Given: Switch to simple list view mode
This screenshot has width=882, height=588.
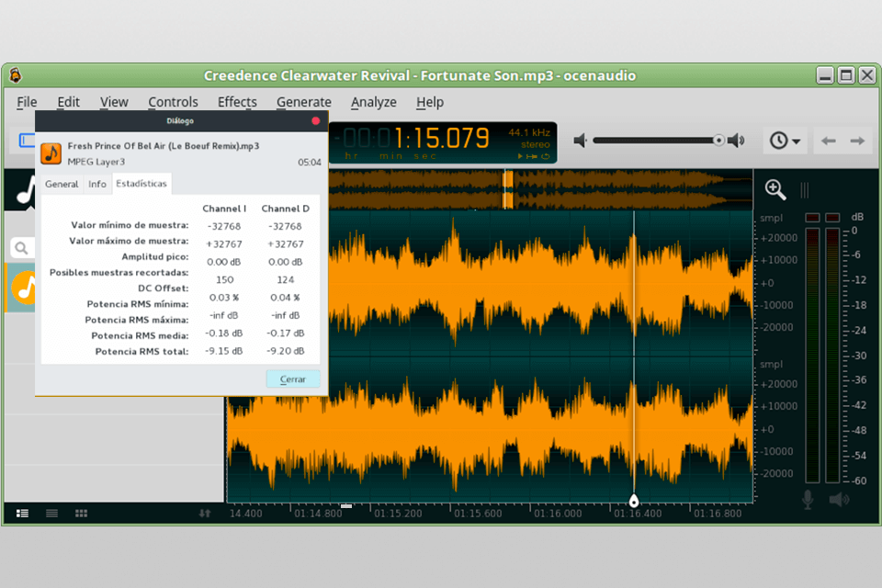Looking at the screenshot, I should pyautogui.click(x=52, y=513).
